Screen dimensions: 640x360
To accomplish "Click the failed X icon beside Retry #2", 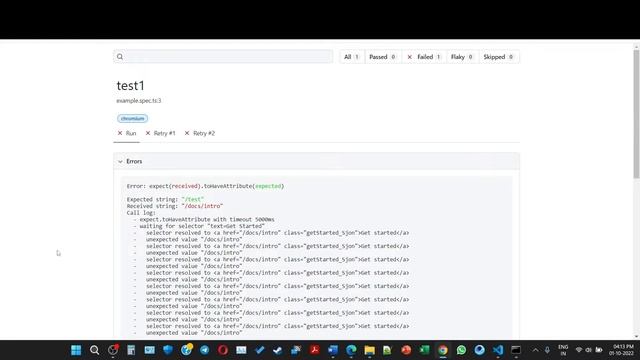I will coord(187,133).
